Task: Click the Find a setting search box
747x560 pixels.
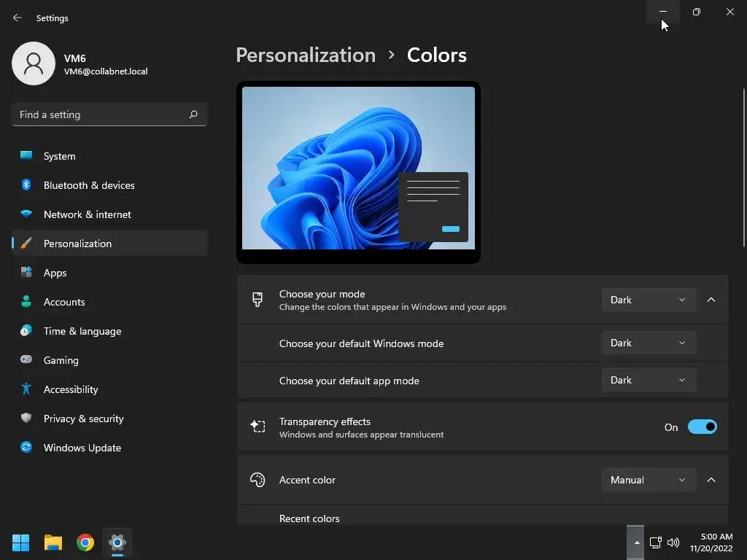Action: click(x=109, y=114)
